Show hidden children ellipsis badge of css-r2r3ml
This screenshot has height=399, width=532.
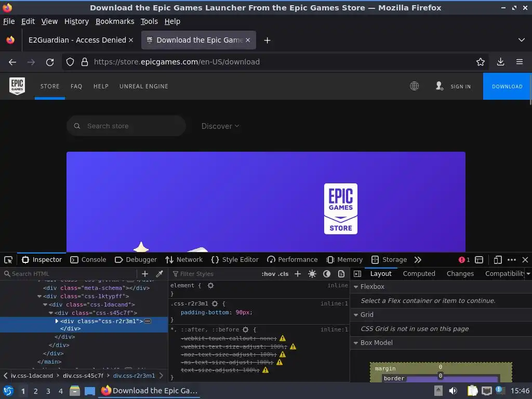(x=148, y=321)
